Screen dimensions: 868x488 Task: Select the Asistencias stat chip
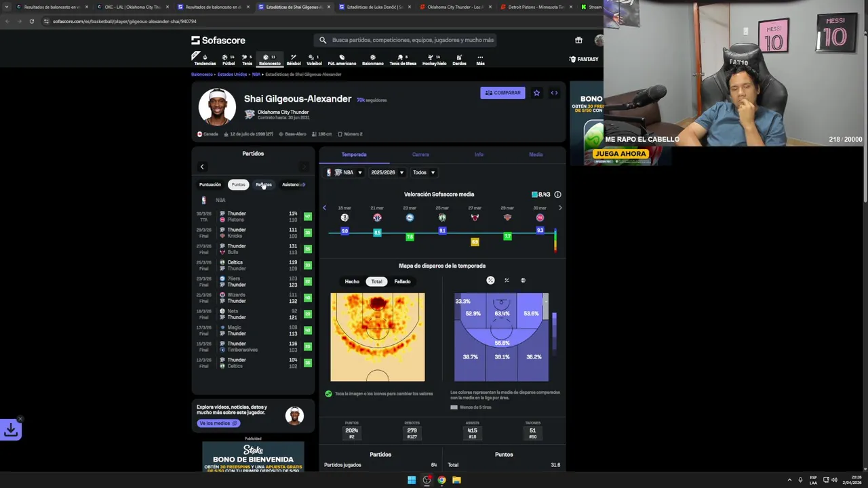tap(292, 184)
